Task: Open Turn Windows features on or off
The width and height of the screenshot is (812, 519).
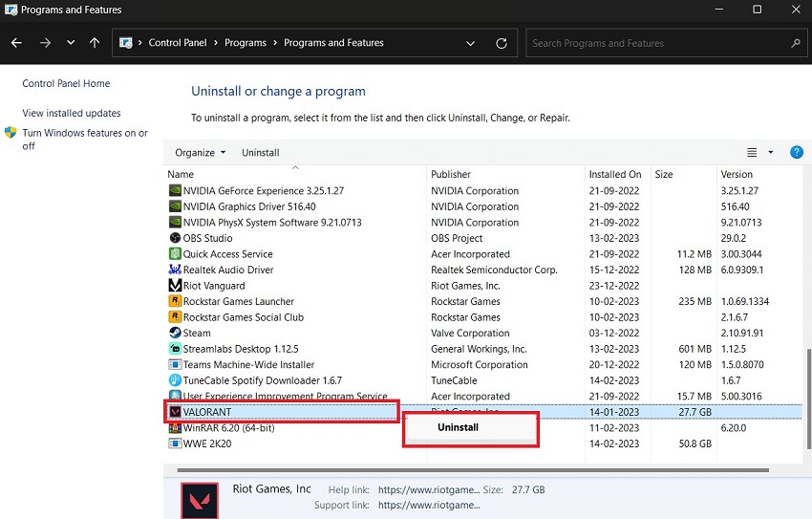Action: (85, 140)
